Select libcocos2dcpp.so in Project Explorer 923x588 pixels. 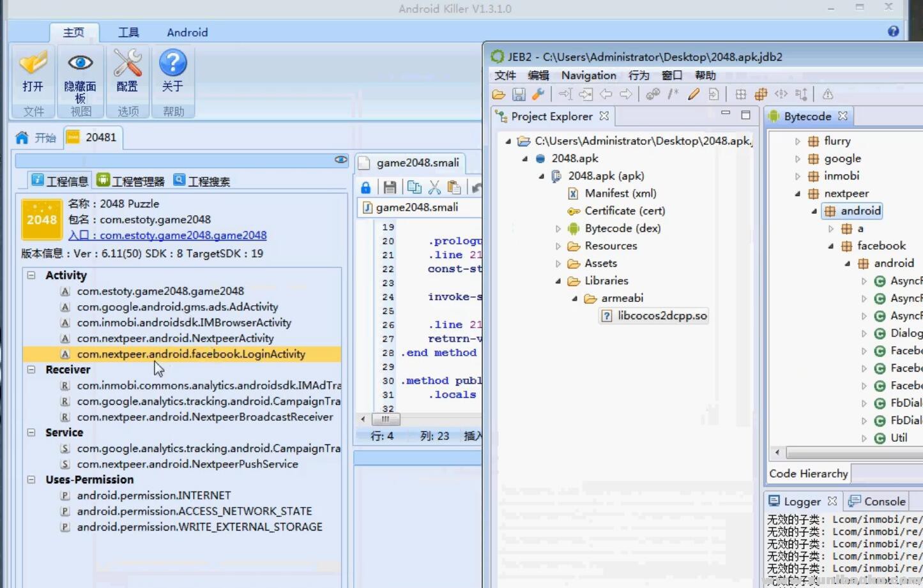click(662, 315)
